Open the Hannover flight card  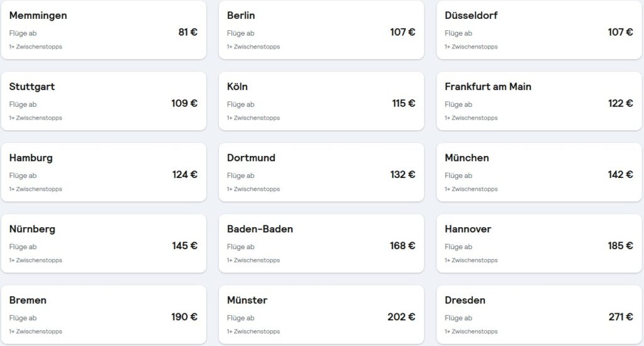(x=539, y=243)
